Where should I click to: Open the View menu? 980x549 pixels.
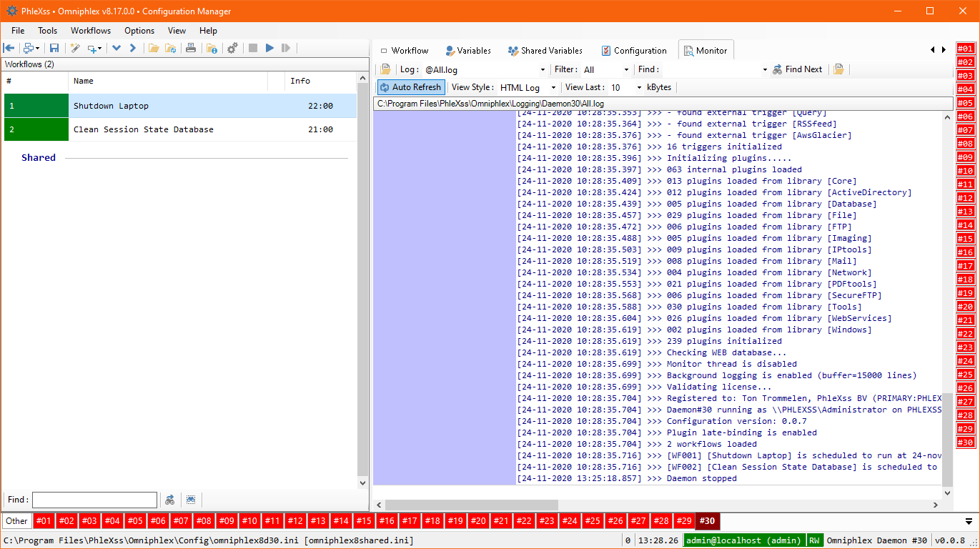tap(177, 31)
